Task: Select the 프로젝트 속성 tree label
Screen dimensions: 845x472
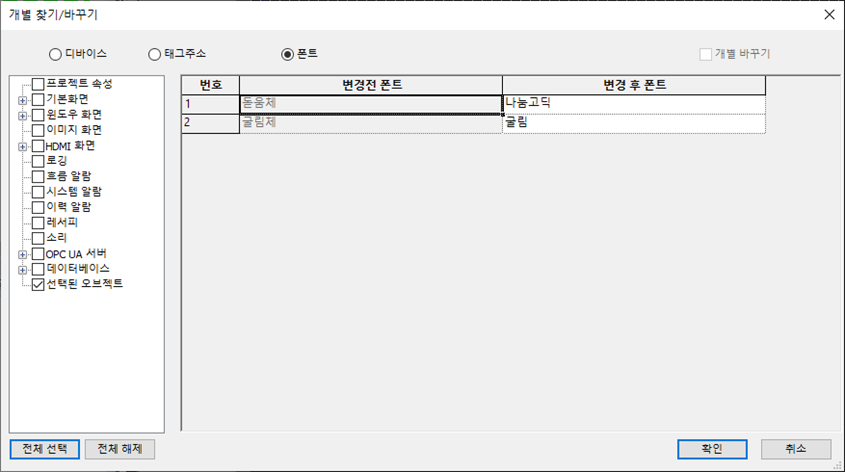Action: 79,84
